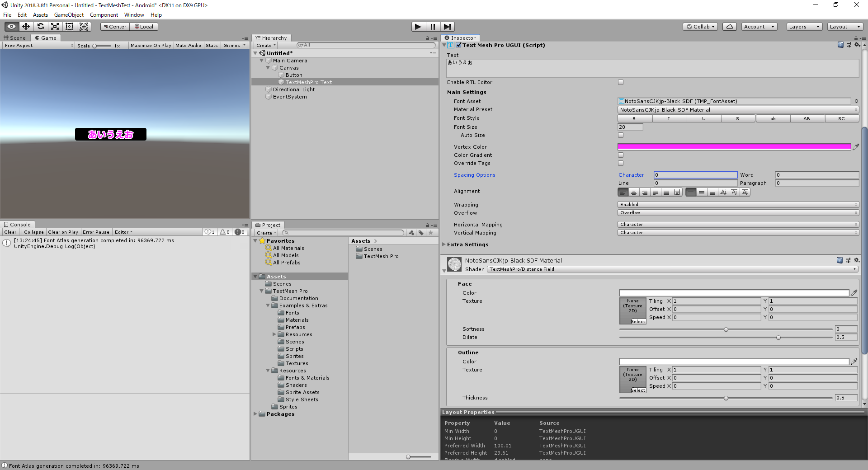Open the Font Asset object picker
The height and width of the screenshot is (470, 868).
coord(856,101)
